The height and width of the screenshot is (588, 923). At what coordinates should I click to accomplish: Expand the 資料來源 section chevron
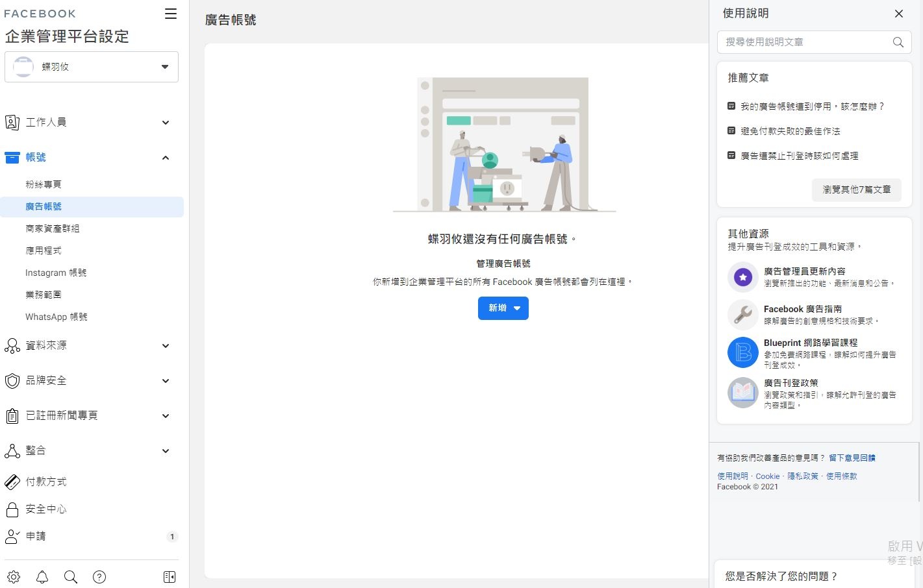tap(166, 346)
